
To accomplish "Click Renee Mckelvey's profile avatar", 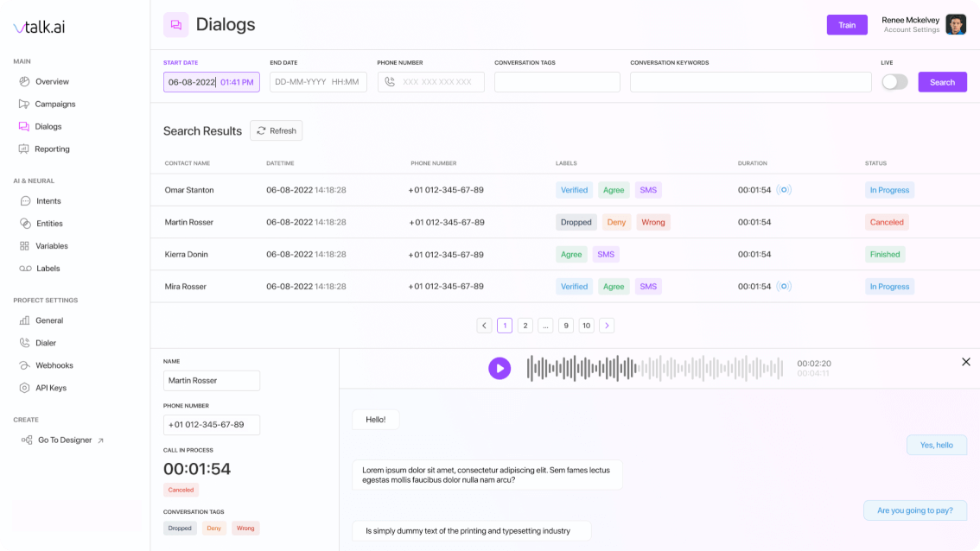I will pyautogui.click(x=956, y=24).
